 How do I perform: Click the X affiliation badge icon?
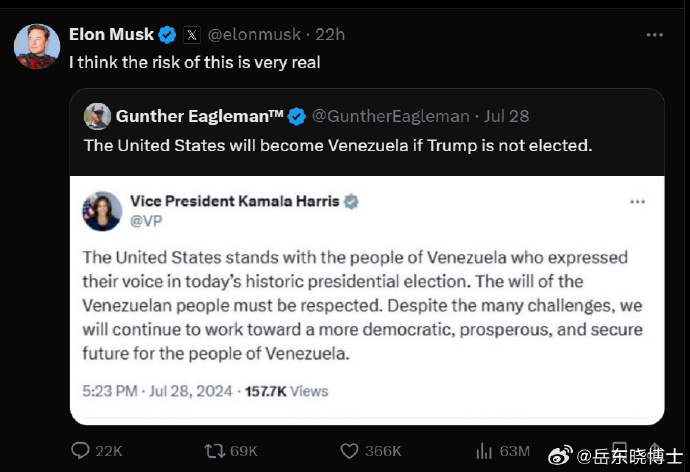click(x=192, y=35)
